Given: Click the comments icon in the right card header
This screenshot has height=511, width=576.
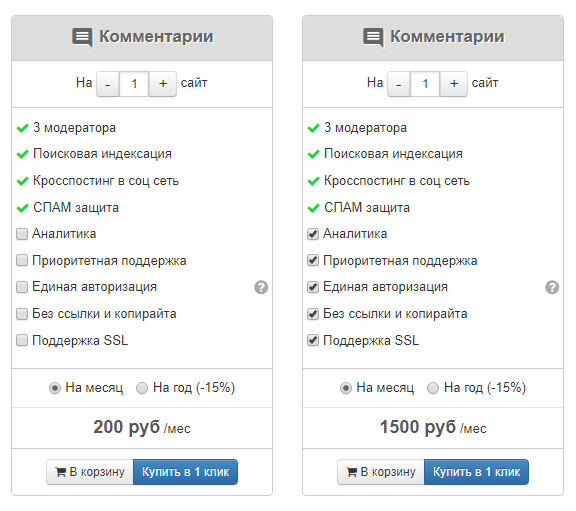Looking at the screenshot, I should [373, 37].
